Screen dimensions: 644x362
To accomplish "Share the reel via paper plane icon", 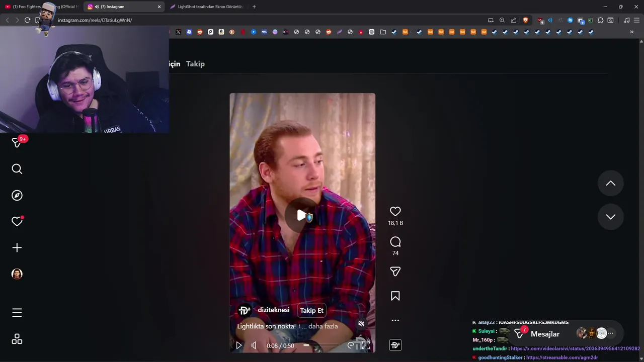I will click(395, 271).
